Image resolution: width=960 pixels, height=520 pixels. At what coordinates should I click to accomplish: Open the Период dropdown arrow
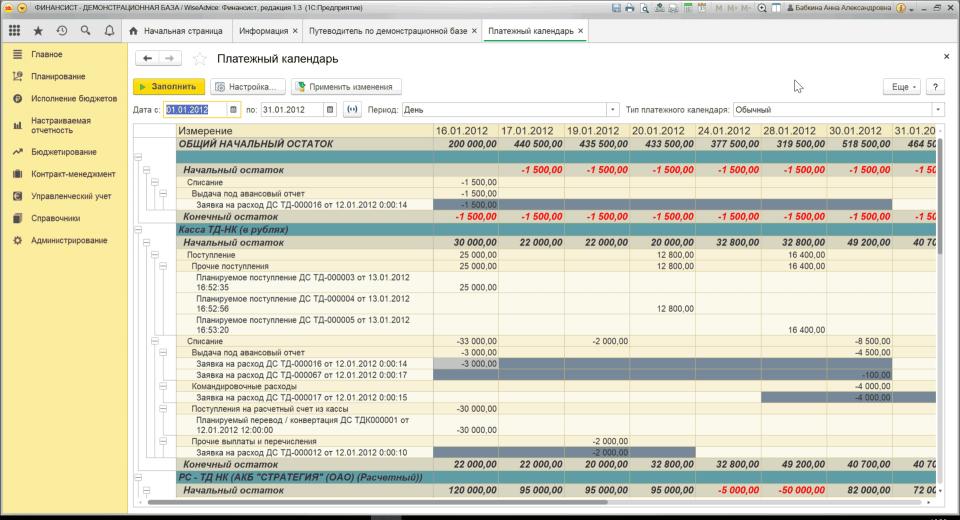(612, 110)
